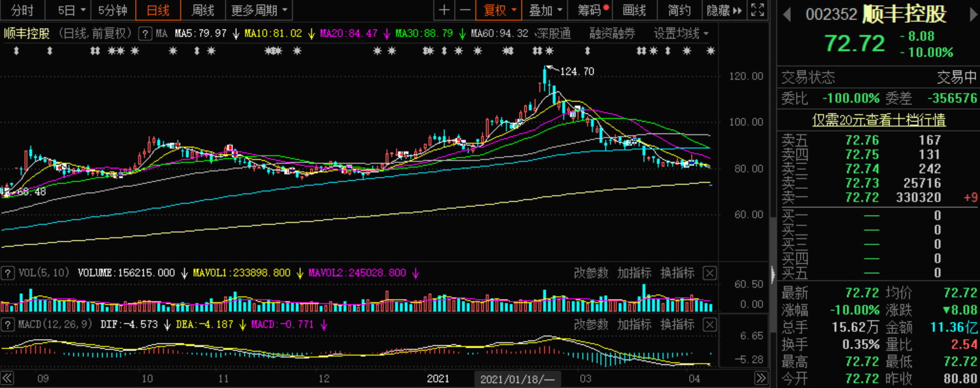Click 改参数 in the MACD panel
This screenshot has height=388, width=980.
pos(591,325)
